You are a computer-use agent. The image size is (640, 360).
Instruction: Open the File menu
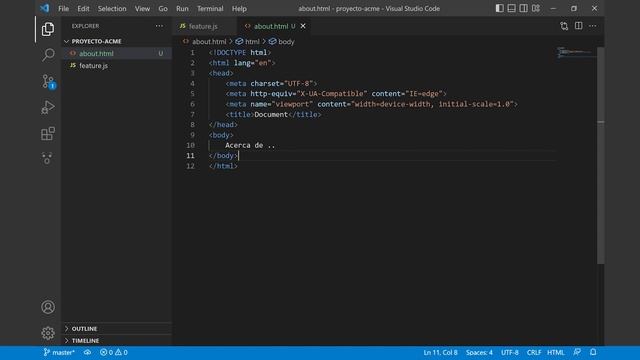coord(63,8)
